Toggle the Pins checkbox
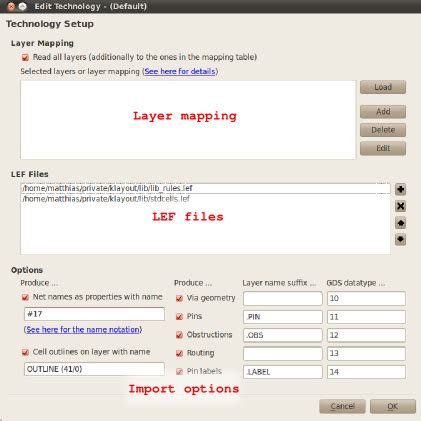The image size is (421, 421). click(x=179, y=317)
